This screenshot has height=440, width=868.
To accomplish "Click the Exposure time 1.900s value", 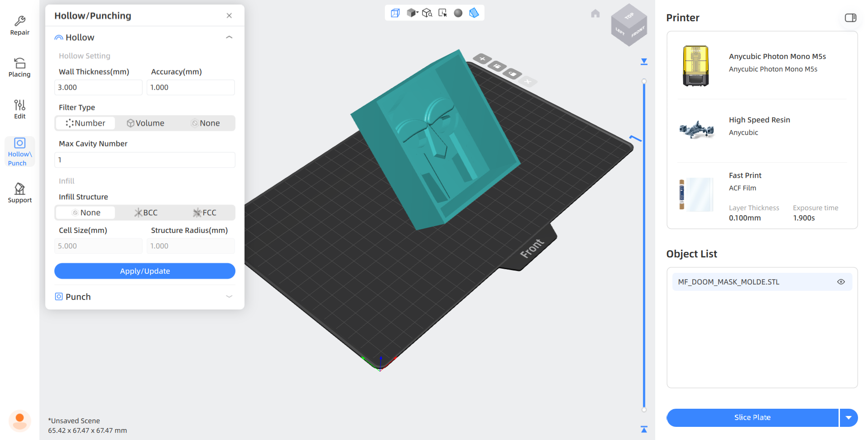I will click(804, 218).
